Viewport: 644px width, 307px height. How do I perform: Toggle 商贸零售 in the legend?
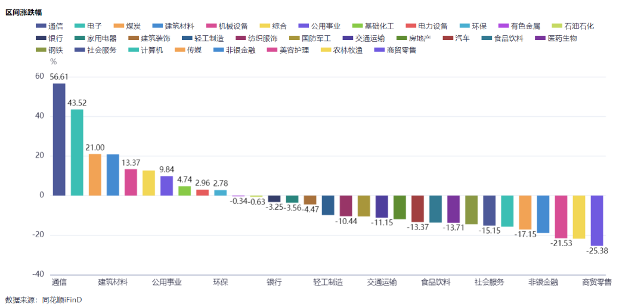coord(395,51)
